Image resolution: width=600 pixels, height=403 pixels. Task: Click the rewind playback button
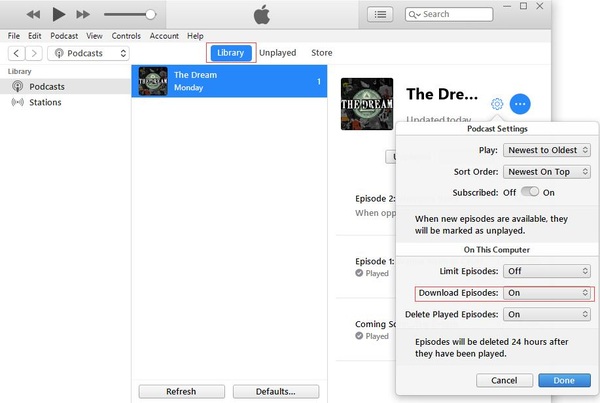(x=33, y=15)
